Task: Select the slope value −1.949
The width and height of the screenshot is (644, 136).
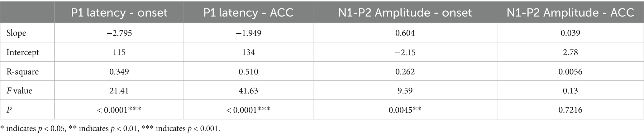Action: coord(248,33)
